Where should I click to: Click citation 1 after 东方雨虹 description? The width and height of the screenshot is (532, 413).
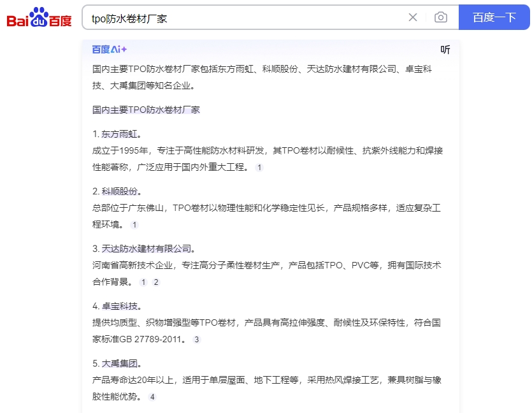(x=259, y=168)
